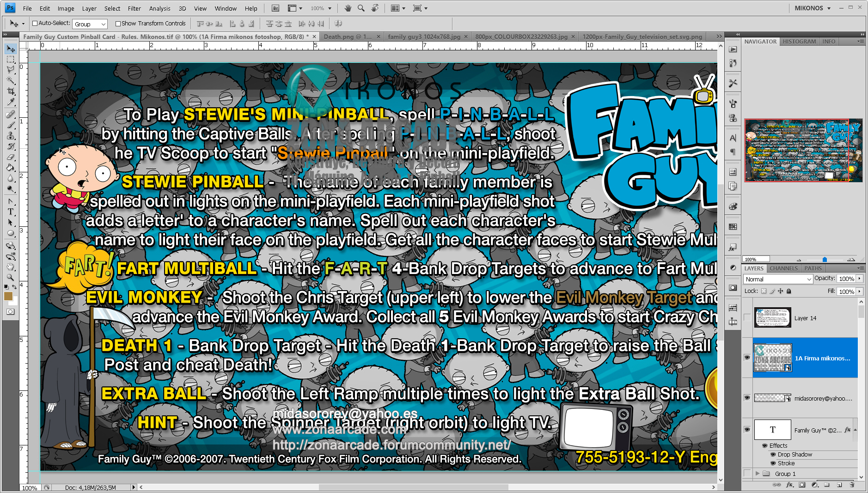Image resolution: width=868 pixels, height=493 pixels.
Task: Open the Layer menu
Action: 89,8
